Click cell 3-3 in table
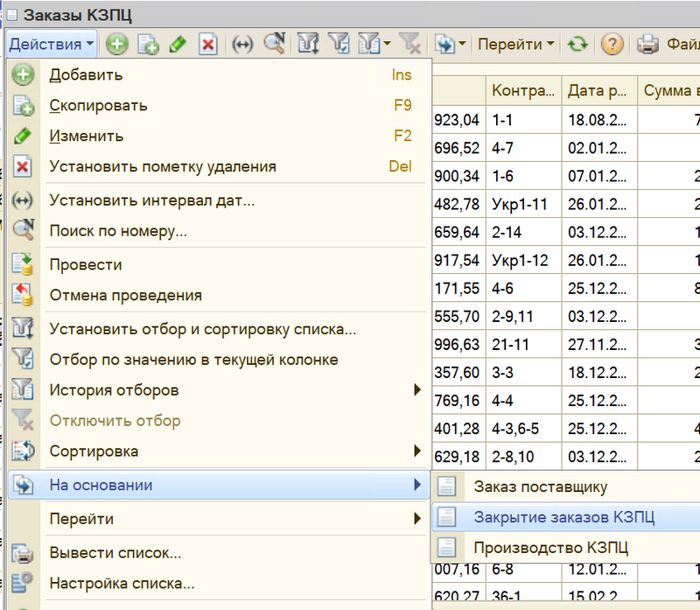This screenshot has height=610, width=700. (523, 373)
